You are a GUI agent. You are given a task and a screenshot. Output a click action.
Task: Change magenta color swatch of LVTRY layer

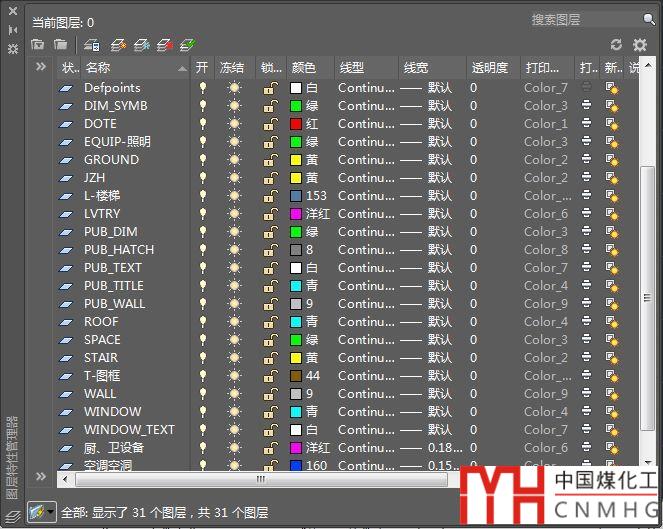click(x=296, y=214)
